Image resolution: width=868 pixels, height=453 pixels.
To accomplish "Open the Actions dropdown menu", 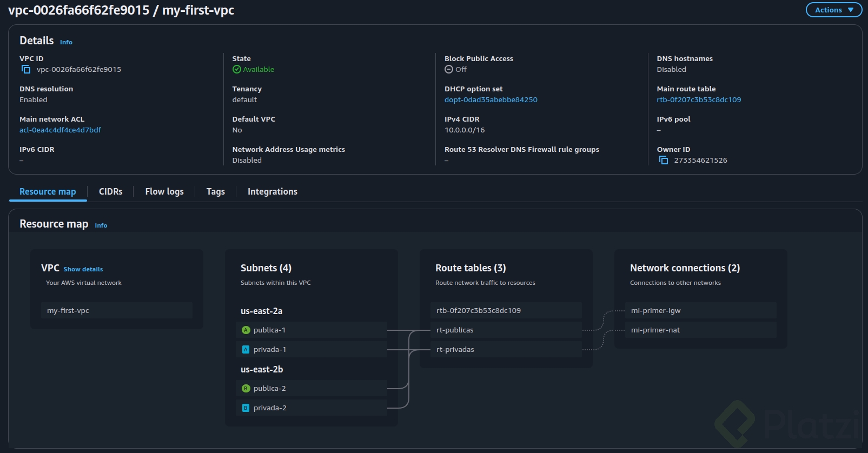I will 833,10.
